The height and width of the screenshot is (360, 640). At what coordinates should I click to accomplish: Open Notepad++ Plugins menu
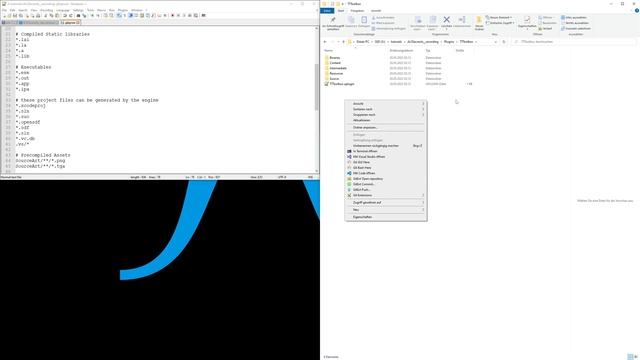(x=123, y=10)
